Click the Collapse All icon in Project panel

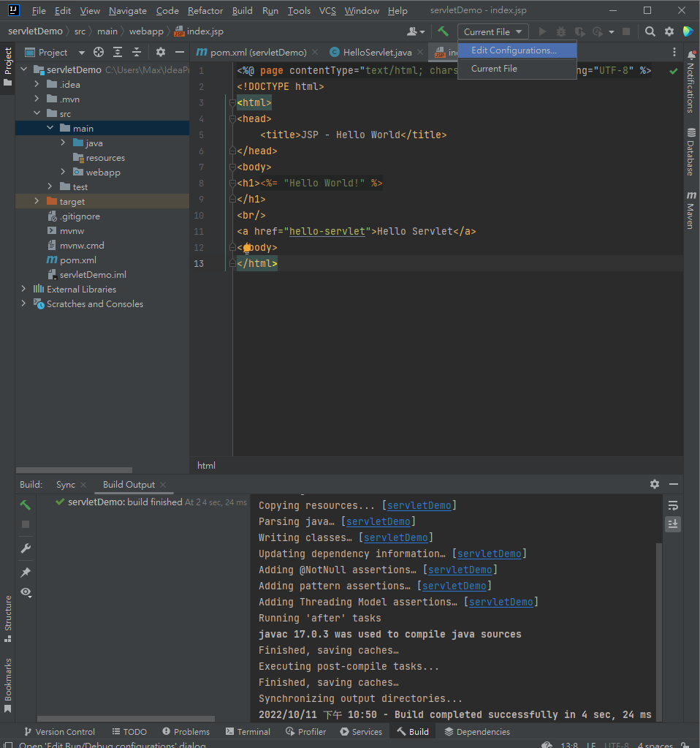(x=136, y=52)
